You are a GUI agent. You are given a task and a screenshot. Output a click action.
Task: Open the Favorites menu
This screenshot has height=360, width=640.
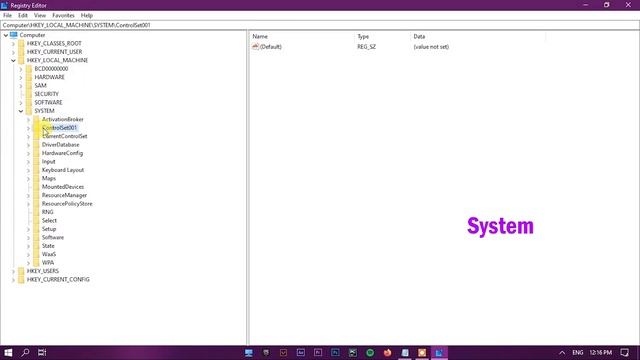(x=63, y=15)
